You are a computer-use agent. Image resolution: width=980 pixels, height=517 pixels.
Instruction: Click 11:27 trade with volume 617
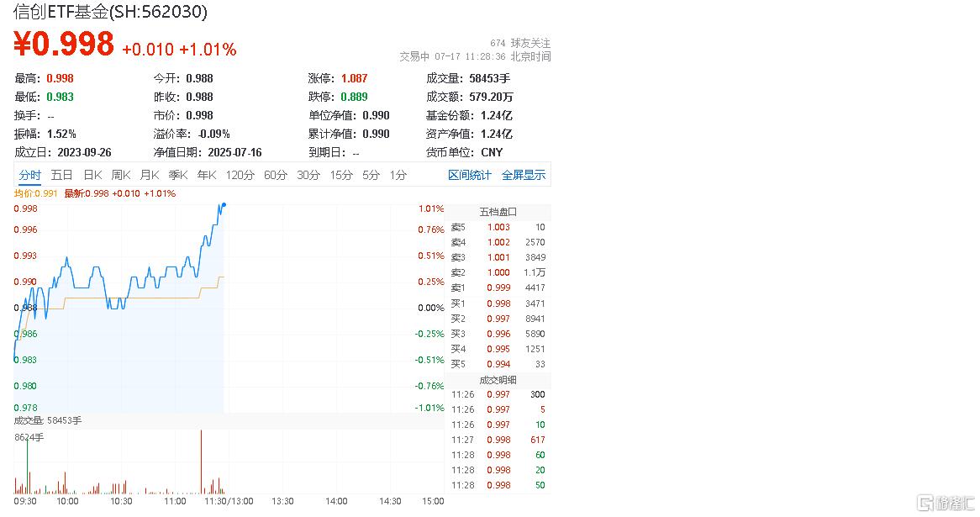[x=498, y=441]
